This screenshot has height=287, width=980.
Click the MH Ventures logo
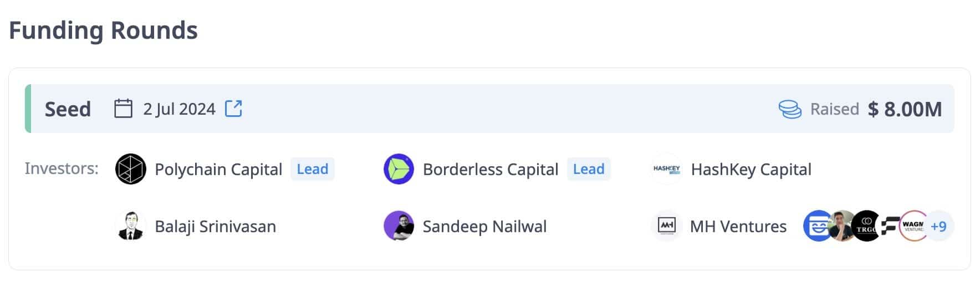(666, 226)
